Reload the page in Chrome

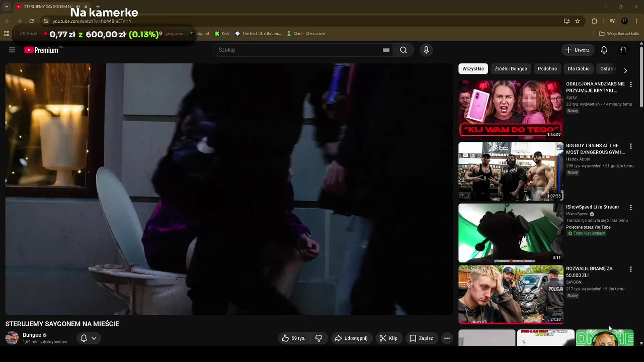click(32, 21)
